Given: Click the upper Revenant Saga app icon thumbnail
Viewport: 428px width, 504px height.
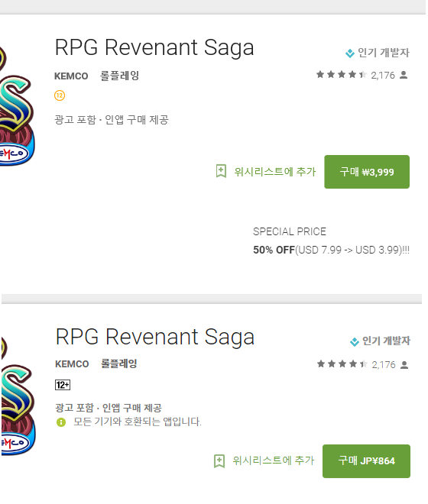Looking at the screenshot, I should point(17,106).
